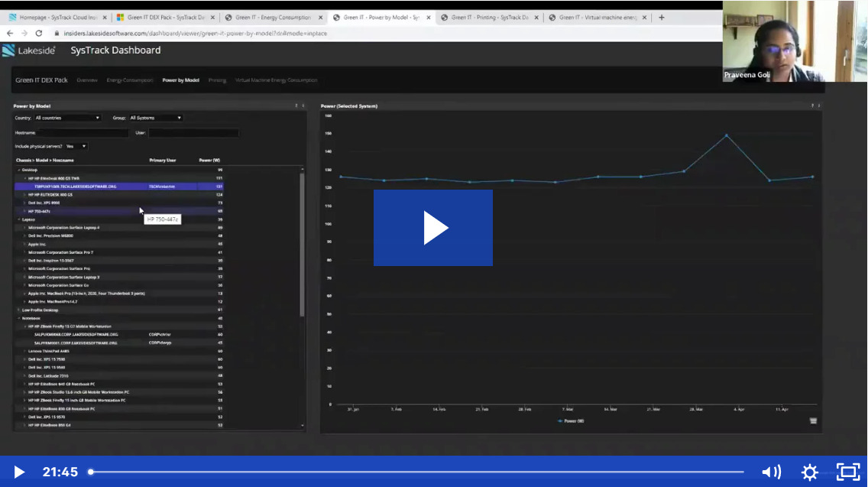Image resolution: width=868 pixels, height=487 pixels.
Task: Click Chassis > Model > Hostname column header
Action: tap(45, 160)
